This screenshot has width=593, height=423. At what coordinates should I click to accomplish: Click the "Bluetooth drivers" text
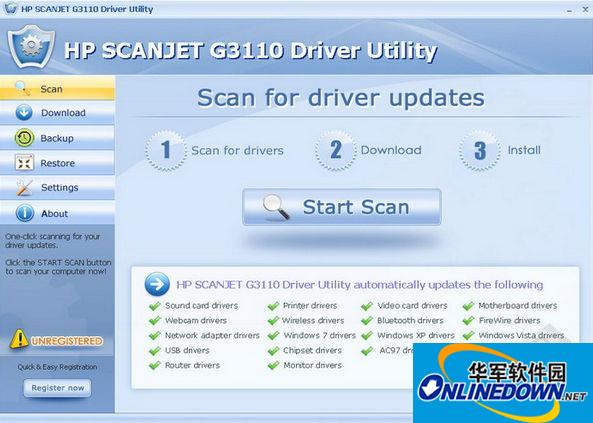click(x=410, y=320)
